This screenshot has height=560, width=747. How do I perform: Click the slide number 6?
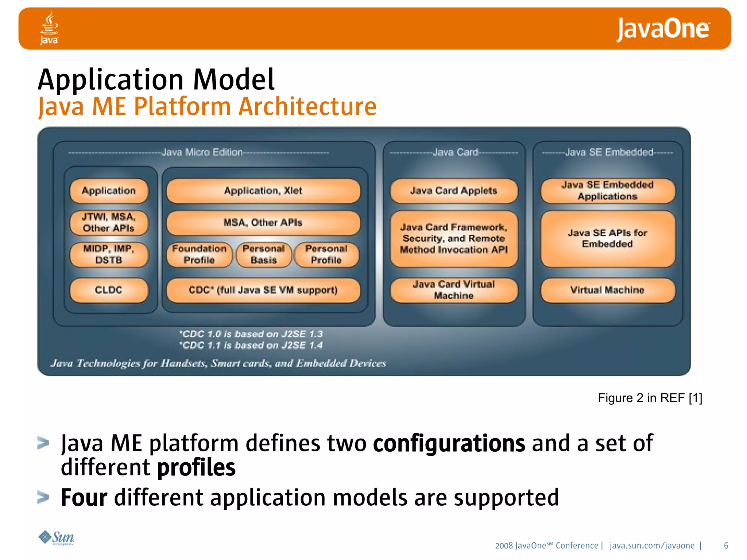tap(726, 545)
